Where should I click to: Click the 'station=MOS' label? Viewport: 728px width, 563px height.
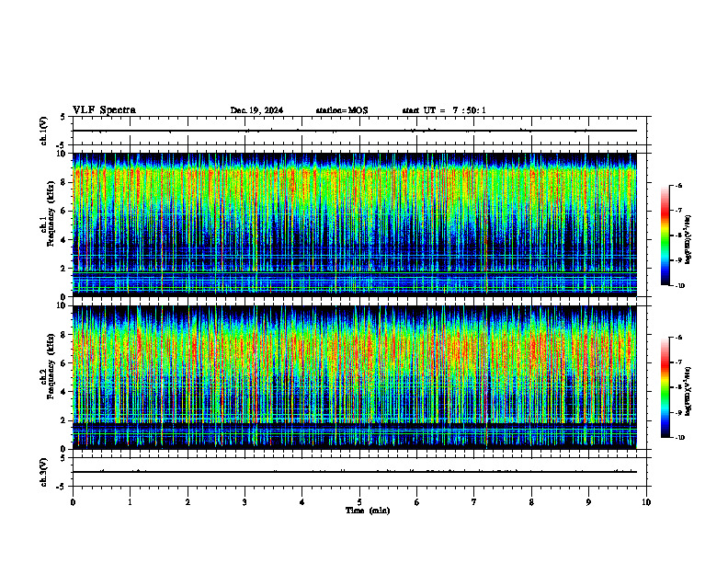coord(342,110)
